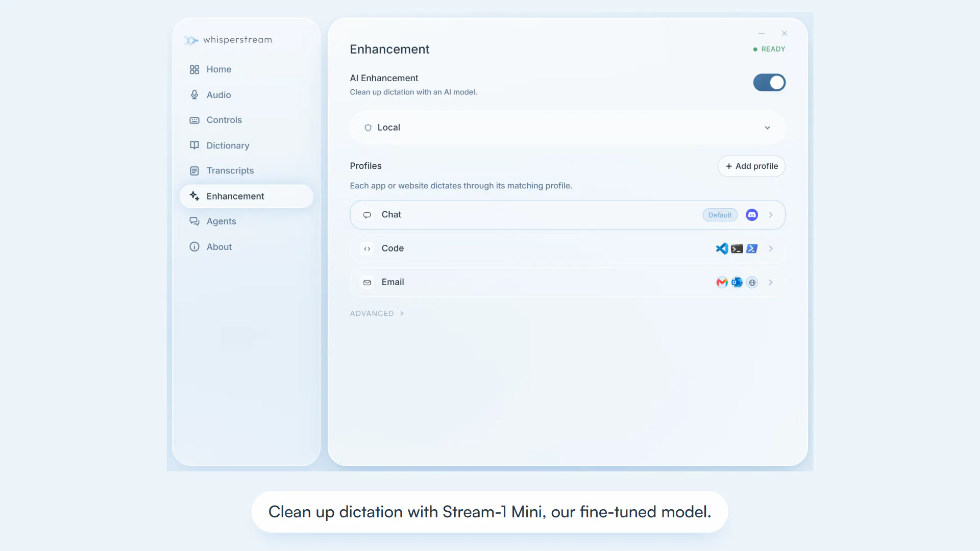Image resolution: width=980 pixels, height=551 pixels.
Task: Open the Local model dropdown chevron
Action: coord(767,128)
